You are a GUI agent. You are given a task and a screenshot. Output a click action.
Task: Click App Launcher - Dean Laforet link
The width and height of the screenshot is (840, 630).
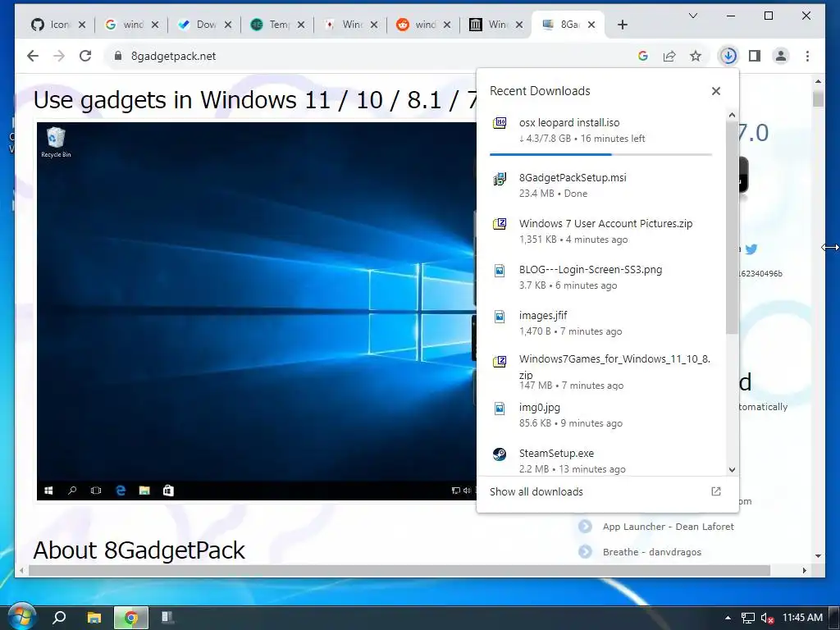(668, 527)
